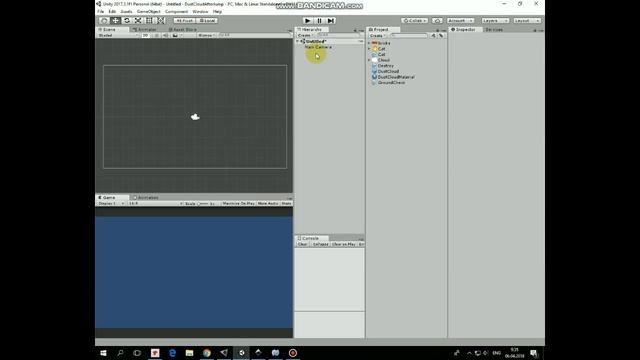Toggle the 2D scene view button
Image resolution: width=640 pixels, height=360 pixels.
145,35
